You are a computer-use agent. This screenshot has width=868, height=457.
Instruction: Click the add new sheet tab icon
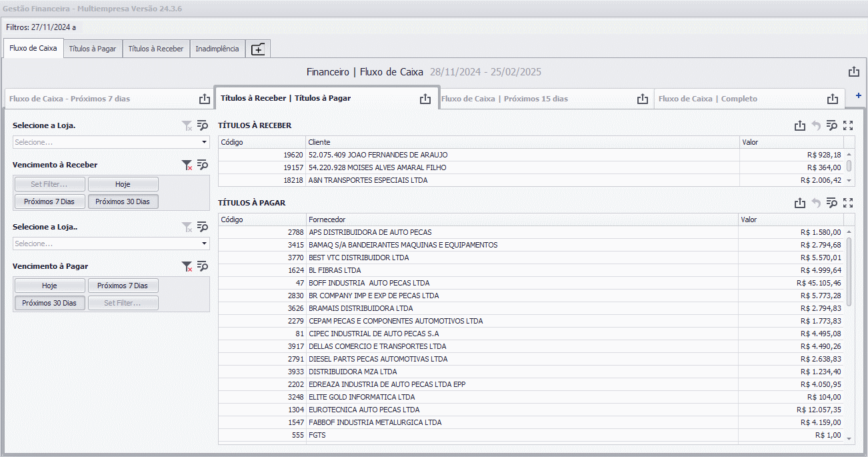(258, 49)
